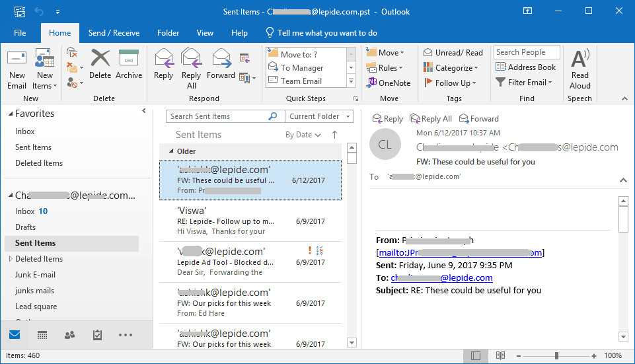Click the ribbon Reply button
The image size is (635, 364).
164,65
